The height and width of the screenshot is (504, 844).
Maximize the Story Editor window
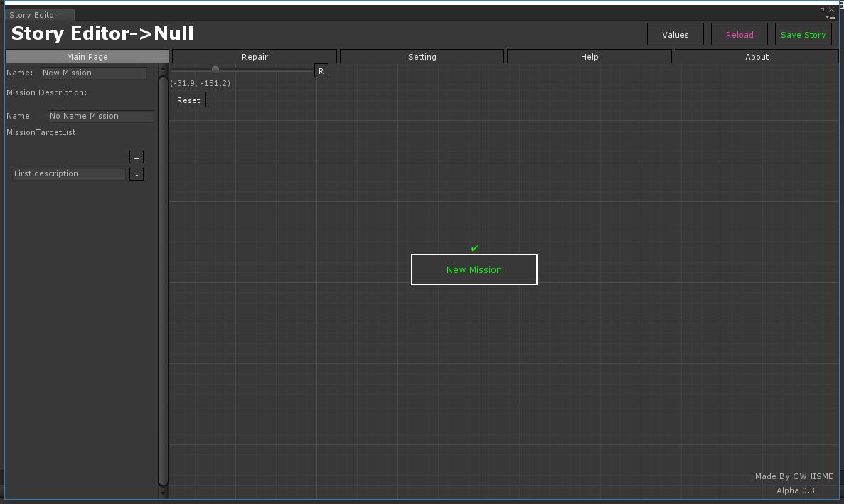(x=823, y=10)
